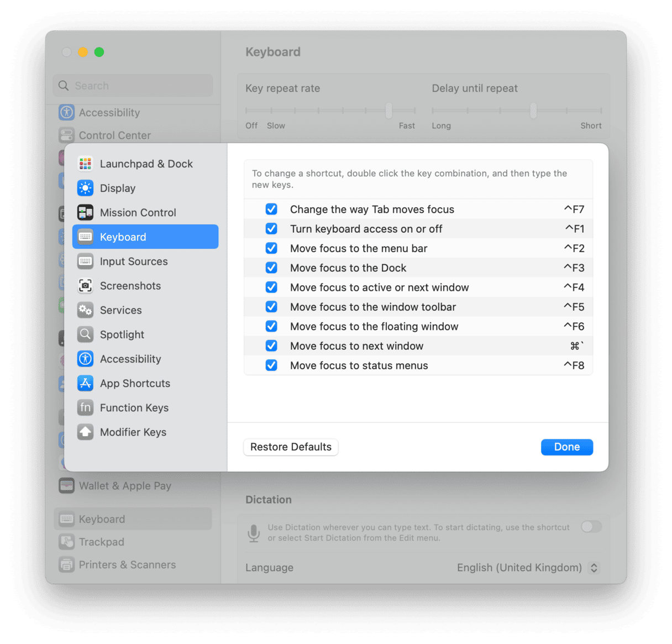
Task: Click the yellow minimize window button
Action: click(x=83, y=52)
